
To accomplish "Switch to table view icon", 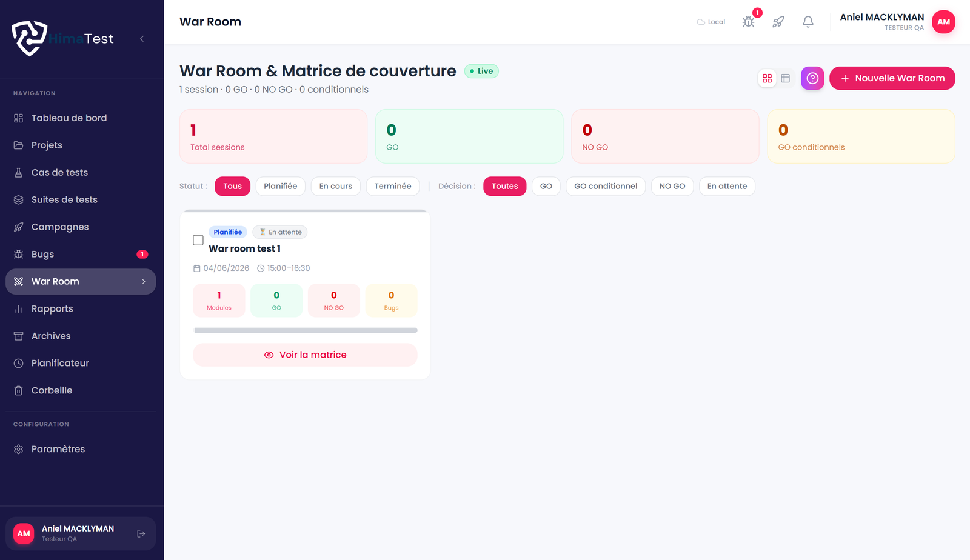I will pos(786,78).
